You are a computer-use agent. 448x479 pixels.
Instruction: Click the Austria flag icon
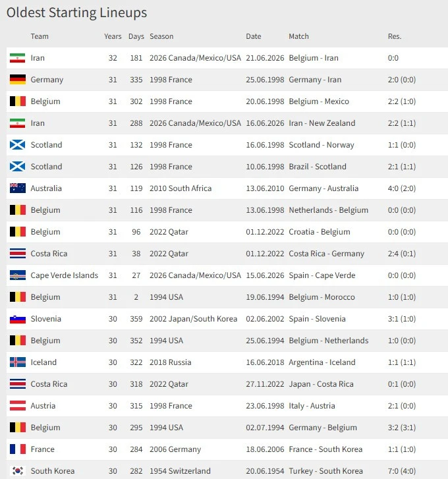click(17, 406)
